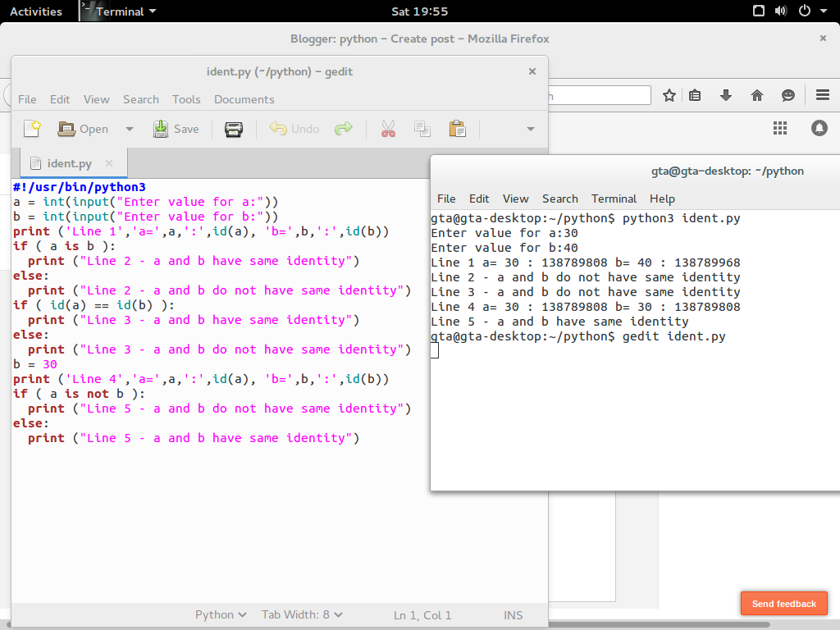Image resolution: width=840 pixels, height=630 pixels.
Task: Click the Undo button in gedit
Action: pyautogui.click(x=294, y=129)
